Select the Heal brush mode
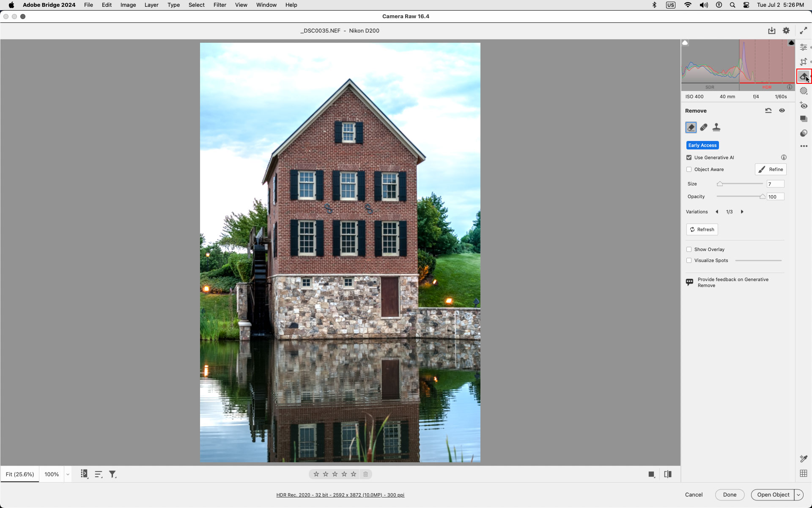Viewport: 812px width, 508px height. coord(704,127)
